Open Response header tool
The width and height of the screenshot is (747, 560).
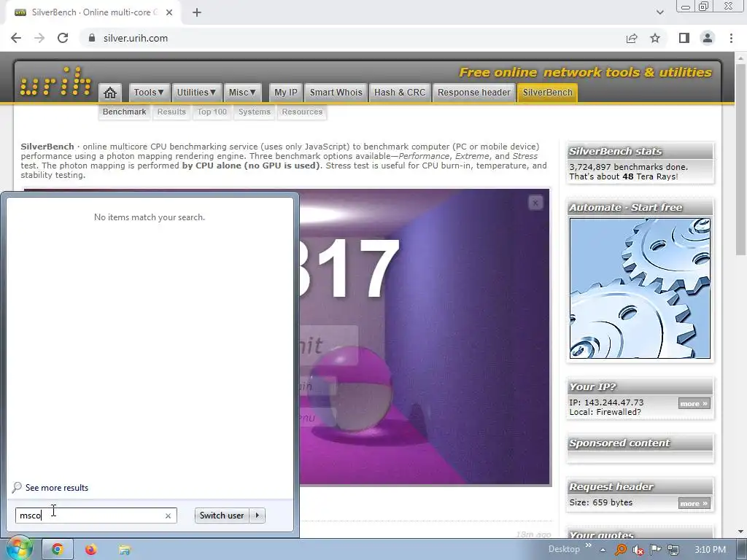coord(474,93)
